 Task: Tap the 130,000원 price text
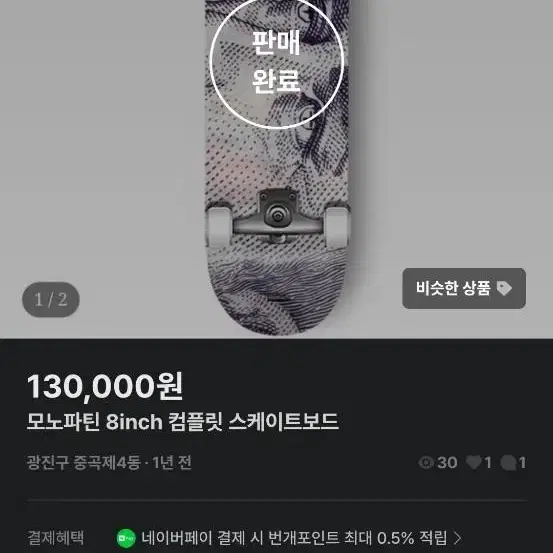coord(105,386)
